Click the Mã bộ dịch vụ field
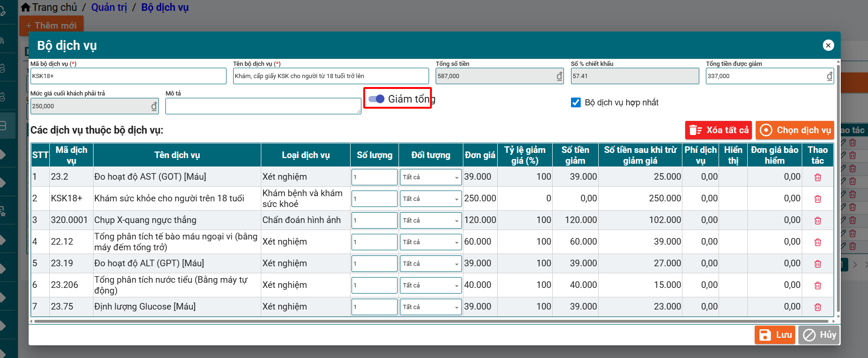Screen dimensions: 868x358 [x=128, y=76]
